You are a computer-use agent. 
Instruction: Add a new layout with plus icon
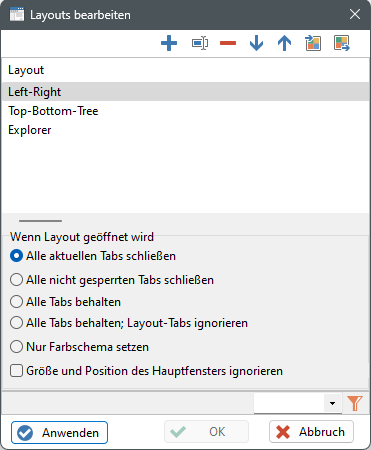169,43
